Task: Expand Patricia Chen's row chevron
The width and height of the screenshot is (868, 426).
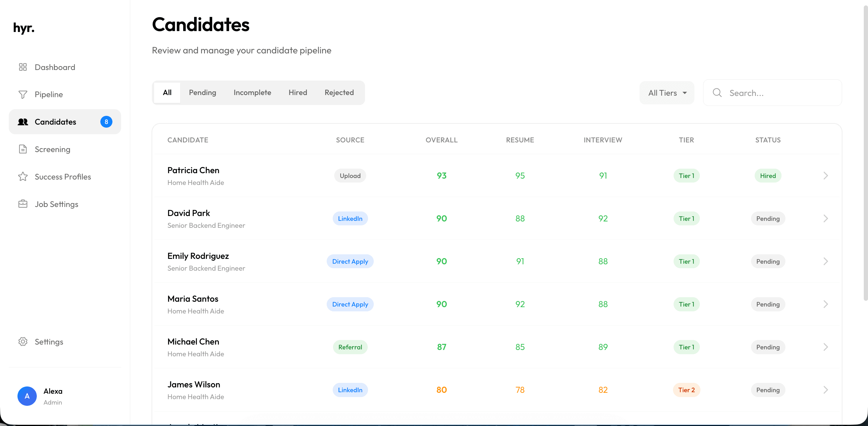Action: pyautogui.click(x=826, y=175)
